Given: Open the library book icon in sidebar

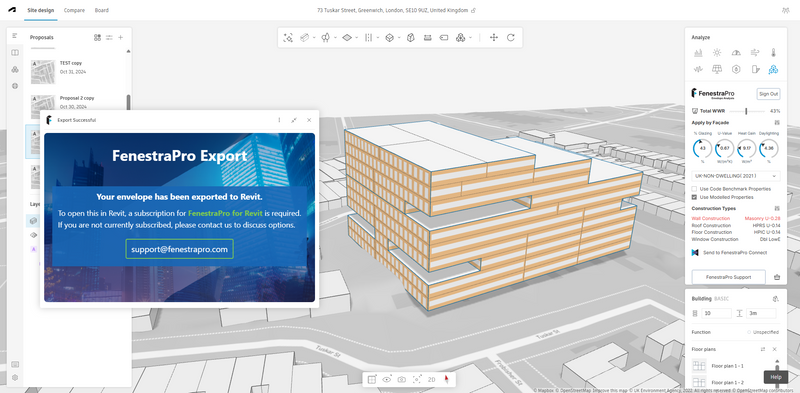Looking at the screenshot, I should click(15, 53).
